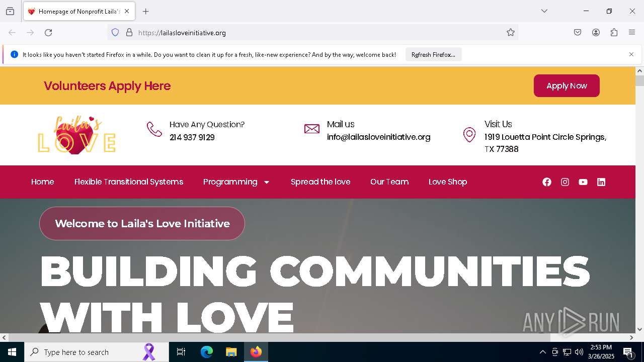Bookmark this page with the star icon
Screen dimensions: 644x362
(511, 33)
